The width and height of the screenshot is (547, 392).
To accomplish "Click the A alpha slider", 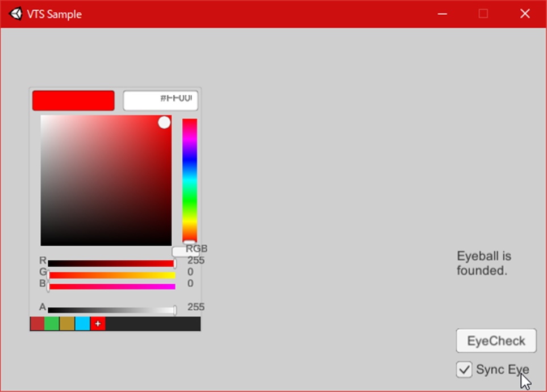I will click(x=112, y=310).
